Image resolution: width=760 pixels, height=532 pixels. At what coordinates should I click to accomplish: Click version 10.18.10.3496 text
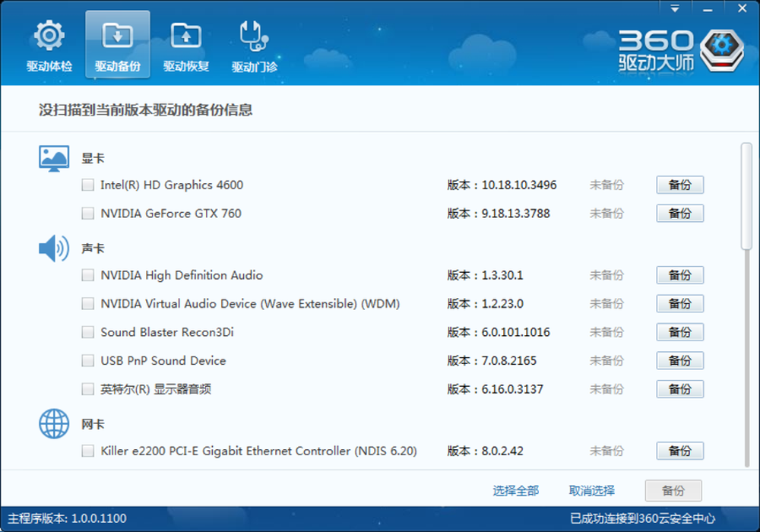[518, 185]
